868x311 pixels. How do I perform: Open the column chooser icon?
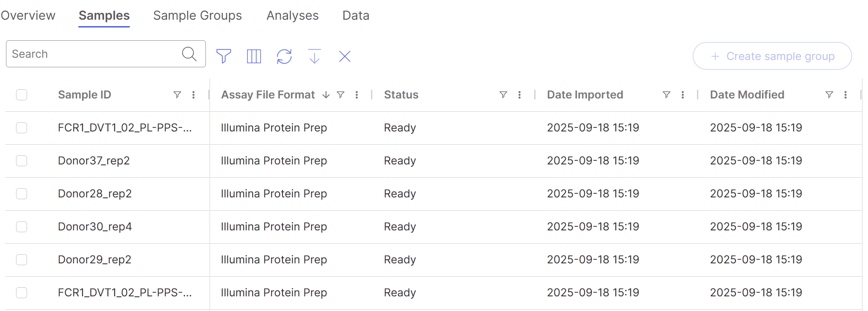point(254,56)
